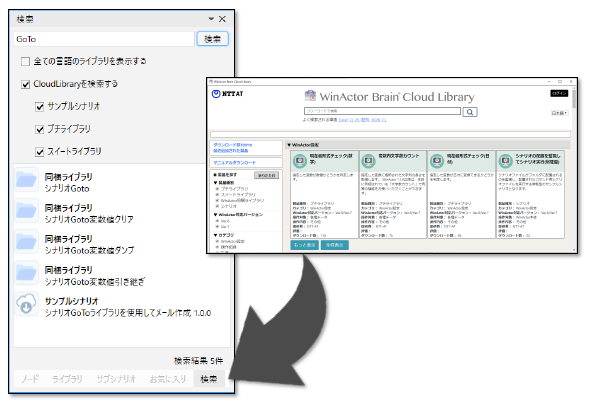Select the 同梱ライブラリ シナリオGoto result
The width and height of the screenshot is (589, 403).
pyautogui.click(x=122, y=183)
